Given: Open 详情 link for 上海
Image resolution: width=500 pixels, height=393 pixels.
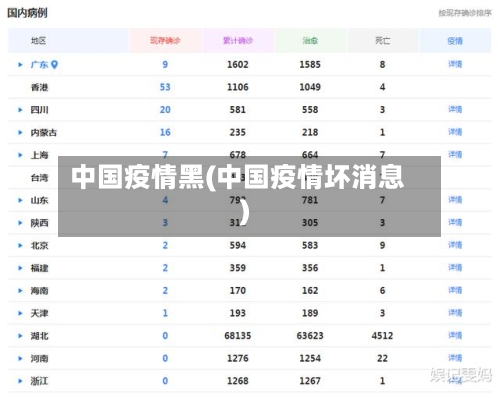Looking at the screenshot, I should click(455, 155).
